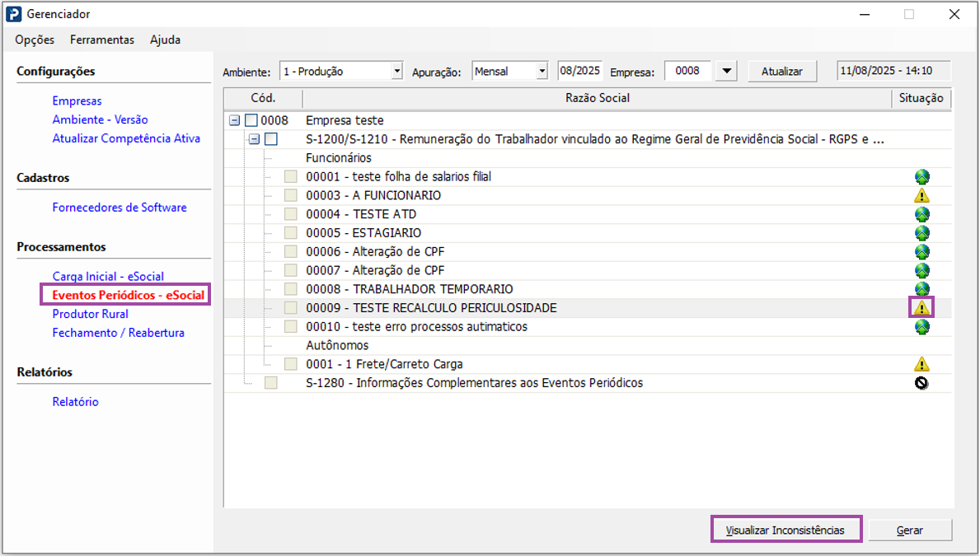
Task: Click status icon for 00008 TRABALHADOR TEMPORARIO
Action: [x=921, y=289]
